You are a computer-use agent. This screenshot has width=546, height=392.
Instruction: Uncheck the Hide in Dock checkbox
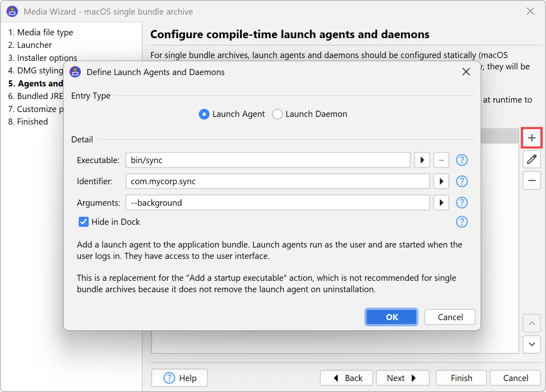(83, 222)
